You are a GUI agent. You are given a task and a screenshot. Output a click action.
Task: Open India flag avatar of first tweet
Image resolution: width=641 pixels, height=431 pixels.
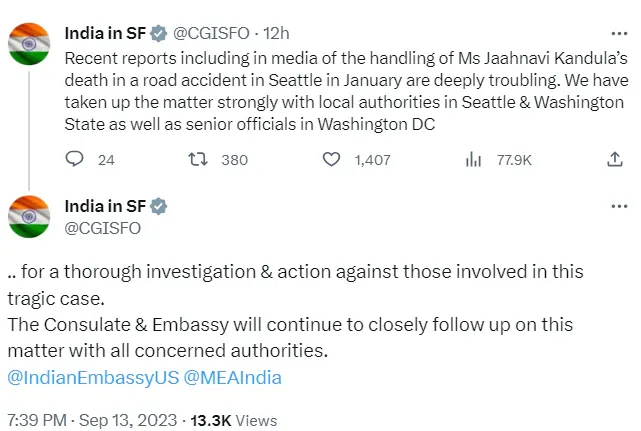pos(29,44)
